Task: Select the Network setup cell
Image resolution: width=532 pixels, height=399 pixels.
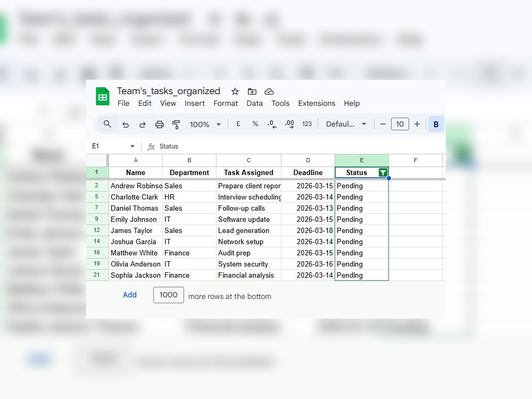Action: tap(248, 242)
